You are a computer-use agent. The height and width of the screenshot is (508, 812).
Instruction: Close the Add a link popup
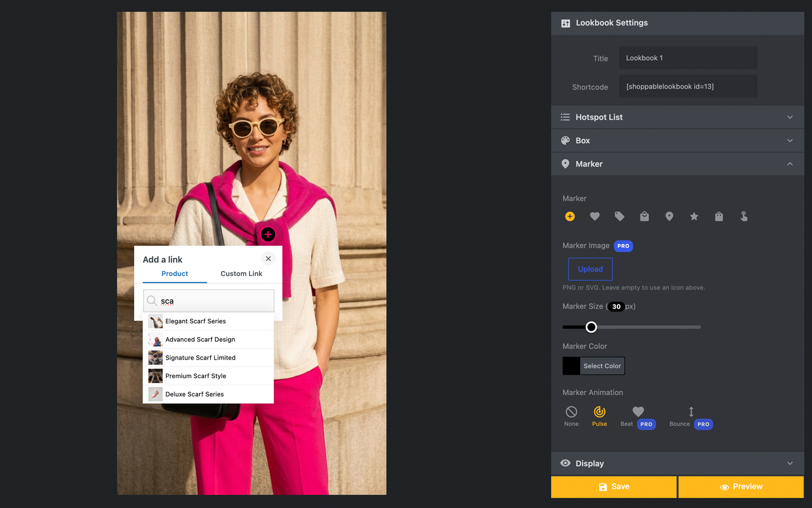[x=268, y=259]
